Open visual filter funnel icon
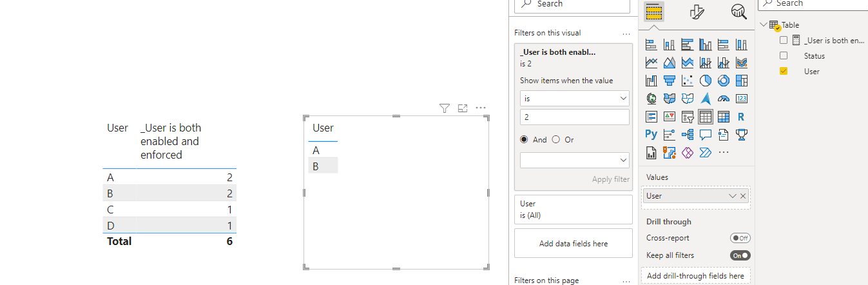Screen dimensions: 868x285 [444, 108]
